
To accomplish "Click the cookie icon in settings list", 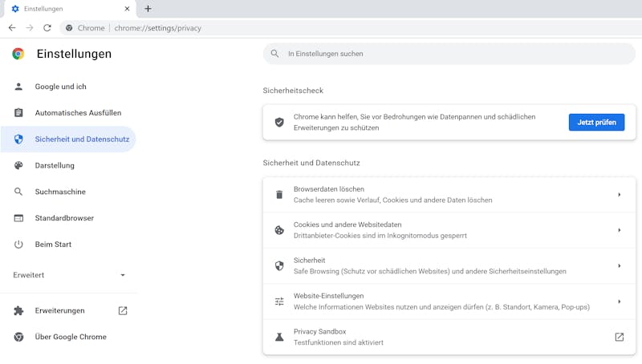I will (279, 230).
